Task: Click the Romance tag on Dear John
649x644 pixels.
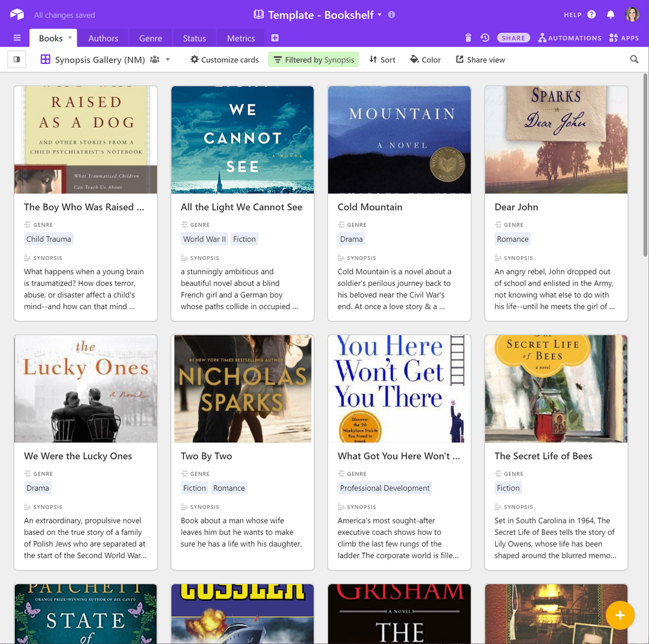Action: coord(513,239)
